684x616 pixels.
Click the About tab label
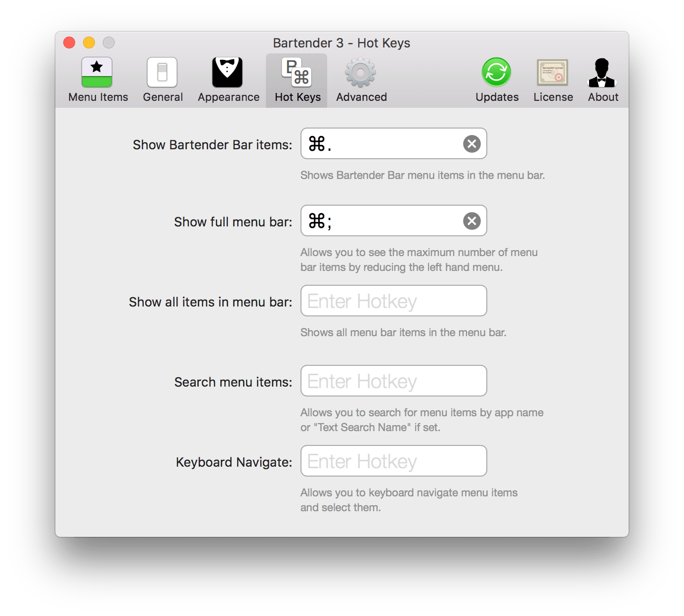(603, 97)
